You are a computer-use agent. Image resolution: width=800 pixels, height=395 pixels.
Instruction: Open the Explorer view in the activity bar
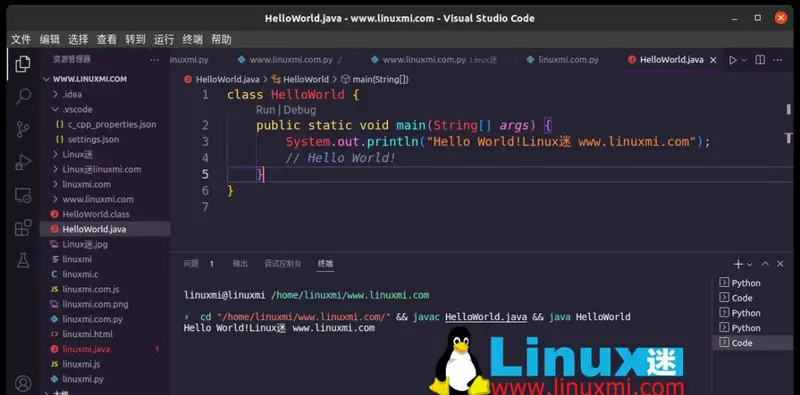coord(22,64)
